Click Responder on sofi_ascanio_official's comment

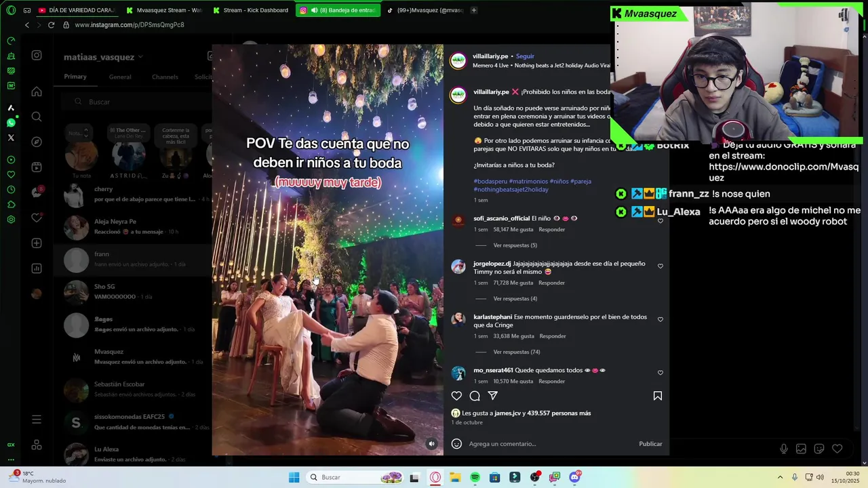[552, 230]
